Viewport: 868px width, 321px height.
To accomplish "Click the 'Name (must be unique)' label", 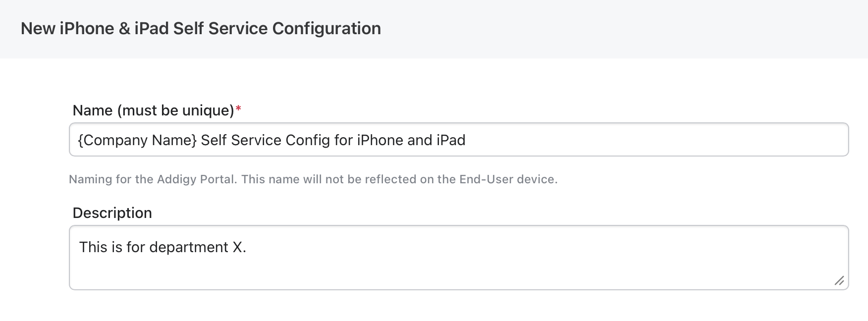I will tap(153, 110).
